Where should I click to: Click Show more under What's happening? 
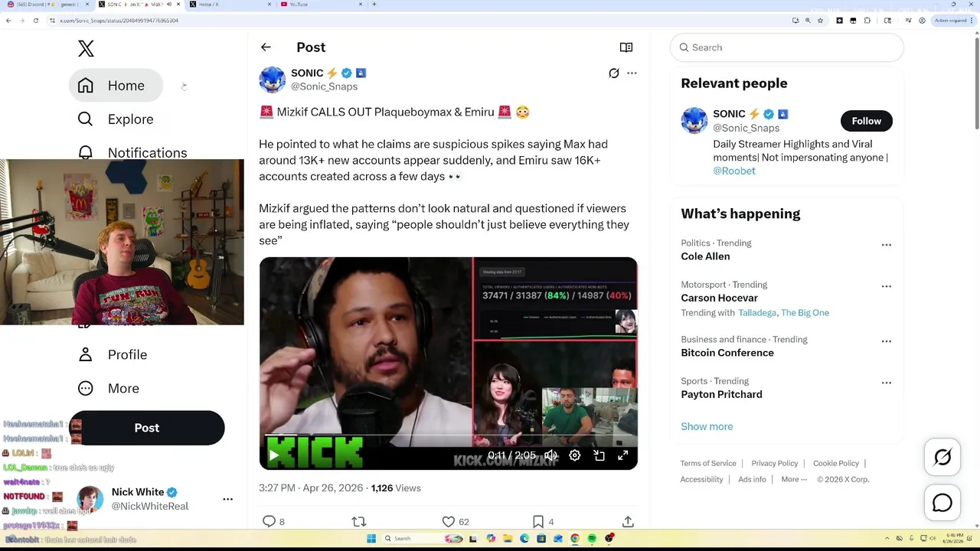click(707, 427)
